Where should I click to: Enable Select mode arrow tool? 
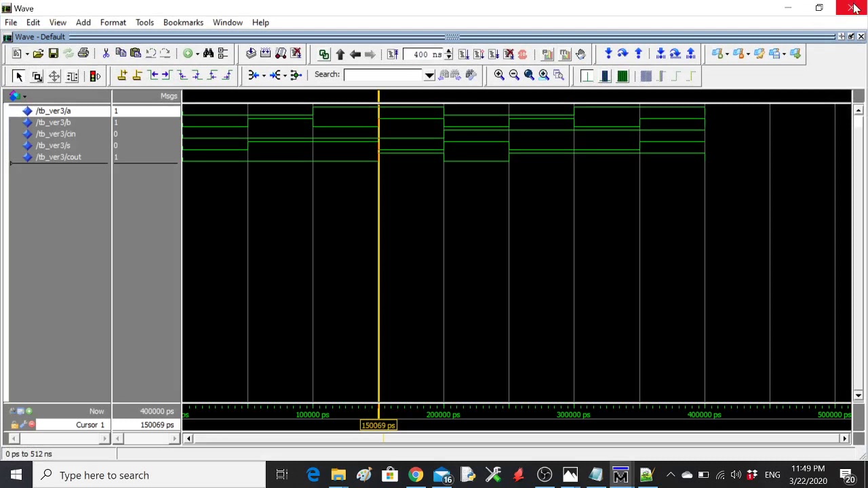19,76
